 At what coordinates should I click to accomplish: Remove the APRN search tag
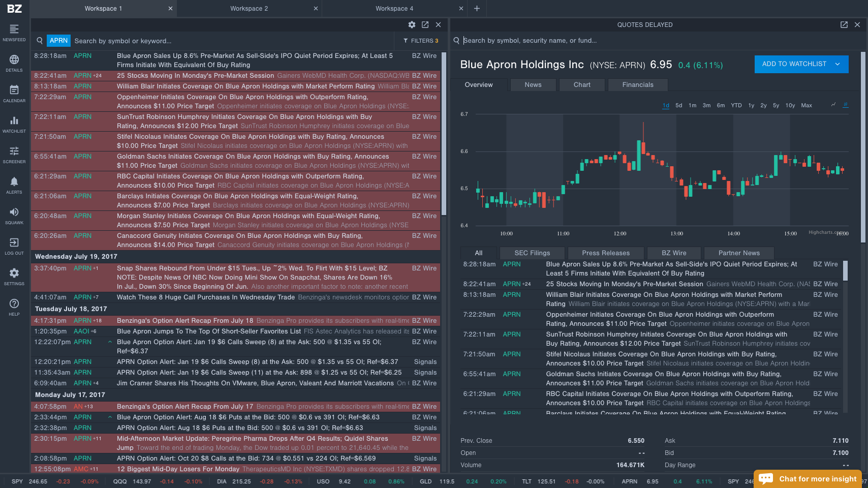(x=58, y=41)
